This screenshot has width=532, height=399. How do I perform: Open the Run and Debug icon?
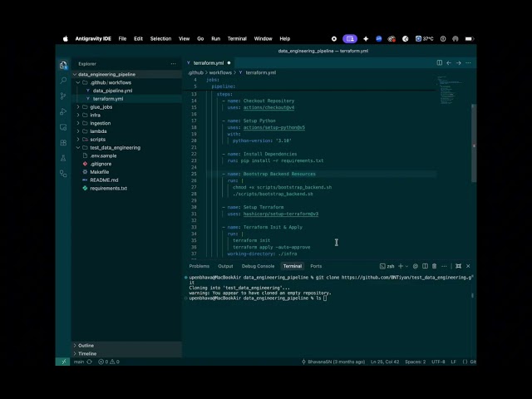(63, 111)
